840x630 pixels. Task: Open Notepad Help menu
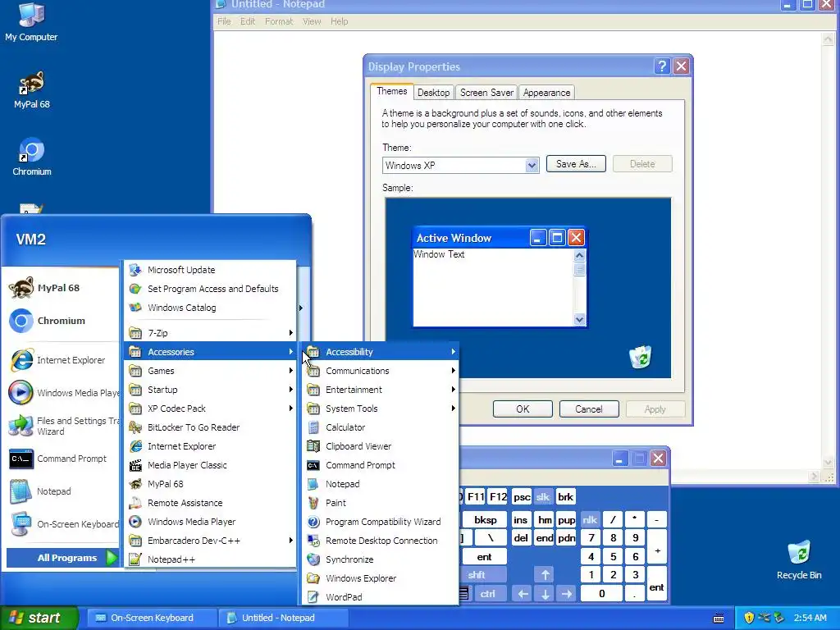[x=339, y=21]
